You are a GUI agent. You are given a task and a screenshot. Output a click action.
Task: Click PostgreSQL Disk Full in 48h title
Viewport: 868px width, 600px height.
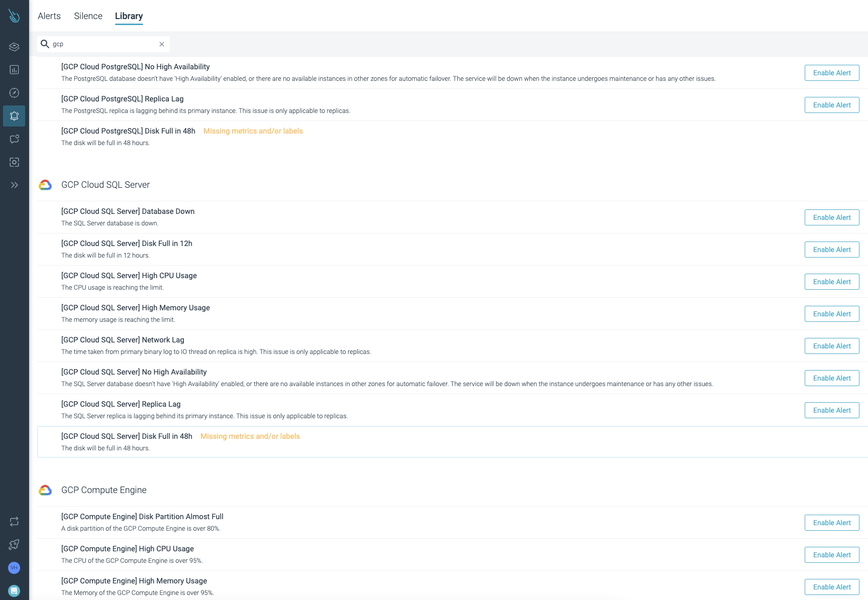(128, 131)
